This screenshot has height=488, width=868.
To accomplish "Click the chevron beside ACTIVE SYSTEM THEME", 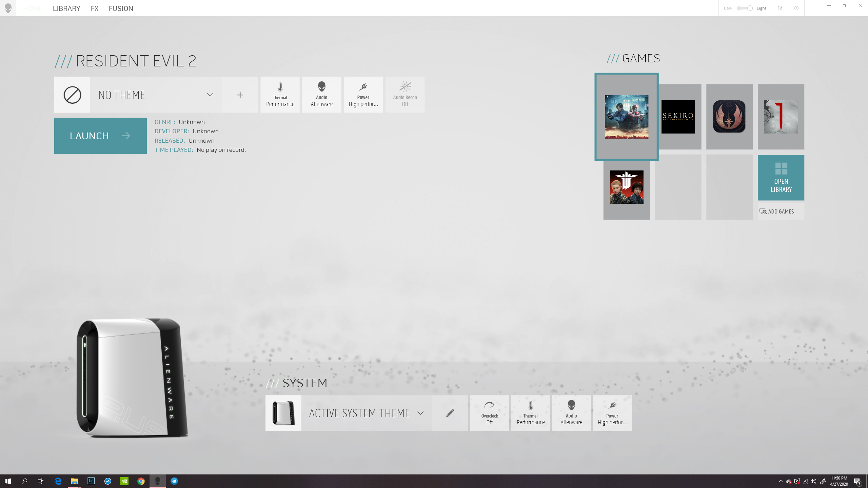I will pos(420,413).
